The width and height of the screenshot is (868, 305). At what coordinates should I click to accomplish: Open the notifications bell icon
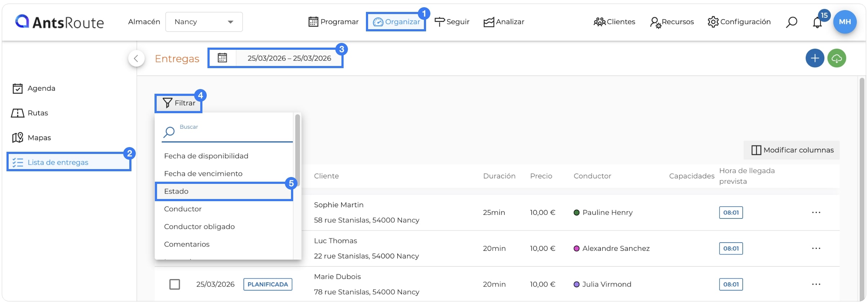tap(817, 22)
